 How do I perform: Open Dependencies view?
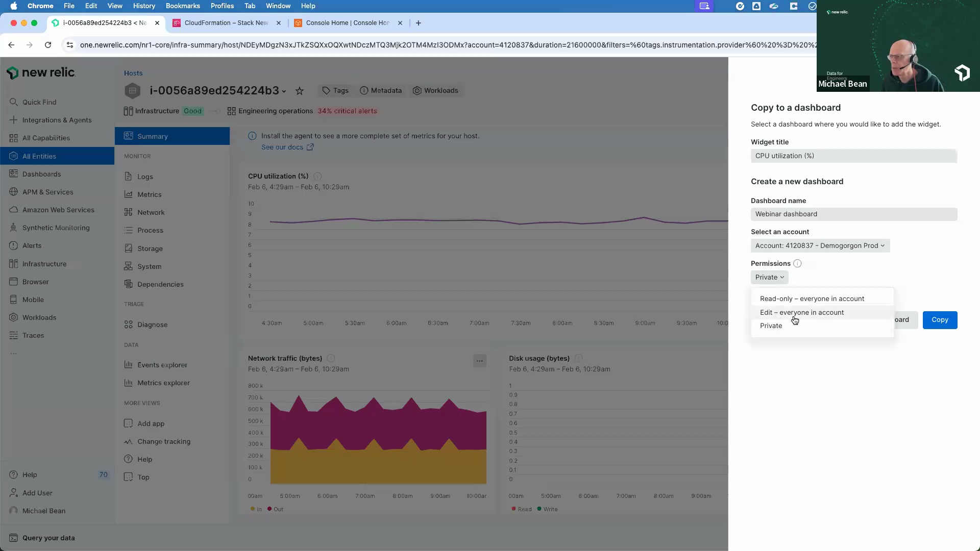154,284
